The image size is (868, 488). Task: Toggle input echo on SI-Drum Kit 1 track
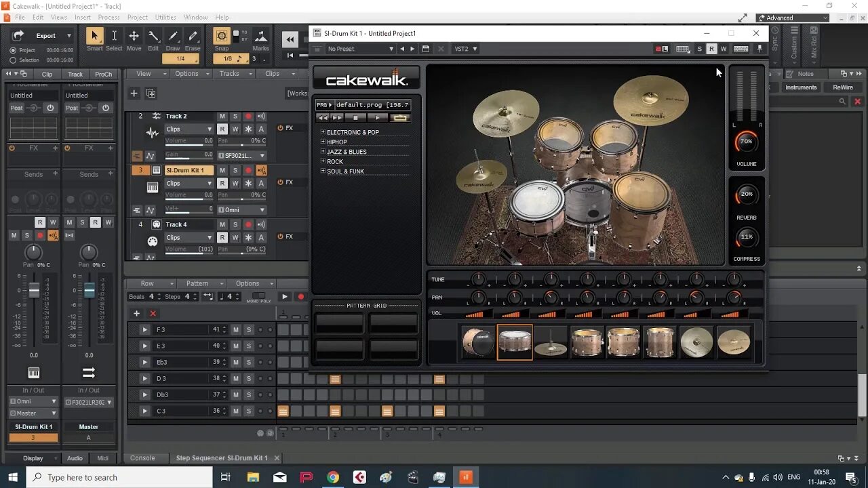[x=261, y=170]
